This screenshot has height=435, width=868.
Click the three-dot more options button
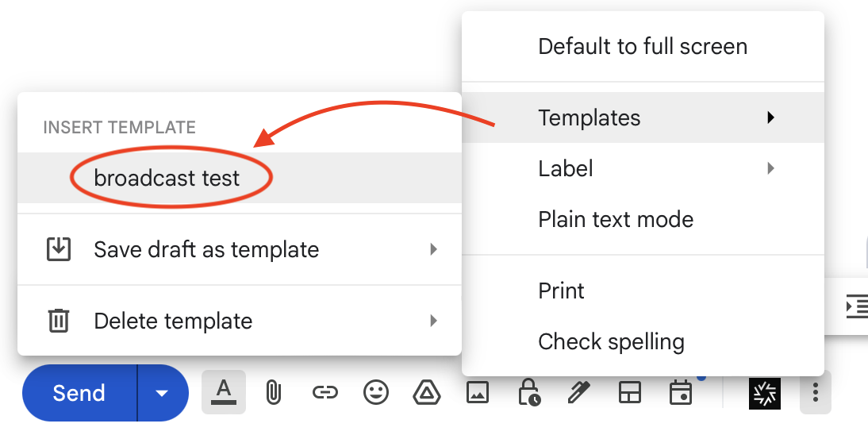[x=815, y=392]
